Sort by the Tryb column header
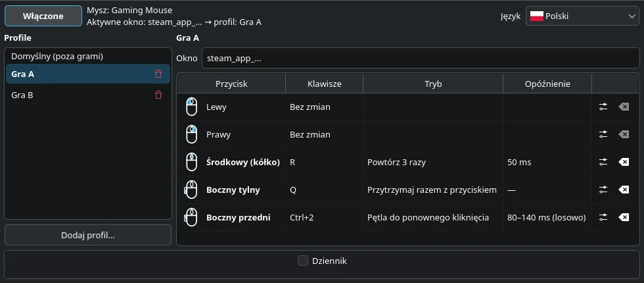644x283 pixels. 433,84
